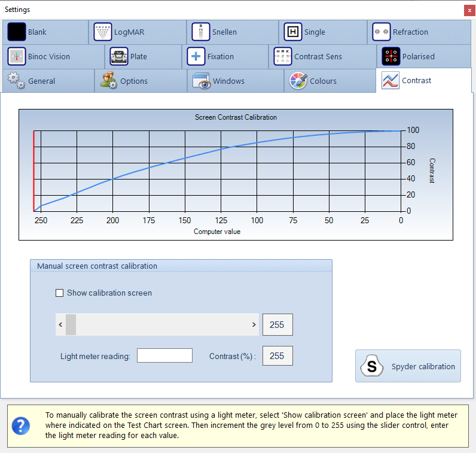Select the Fixation cross icon
The height and width of the screenshot is (453, 476).
click(196, 56)
